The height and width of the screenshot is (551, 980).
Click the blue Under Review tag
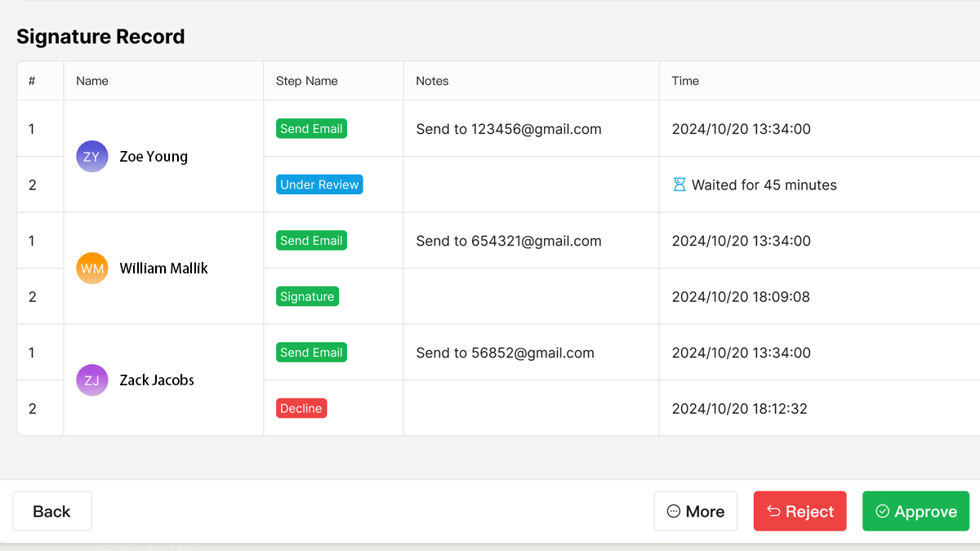click(x=319, y=184)
